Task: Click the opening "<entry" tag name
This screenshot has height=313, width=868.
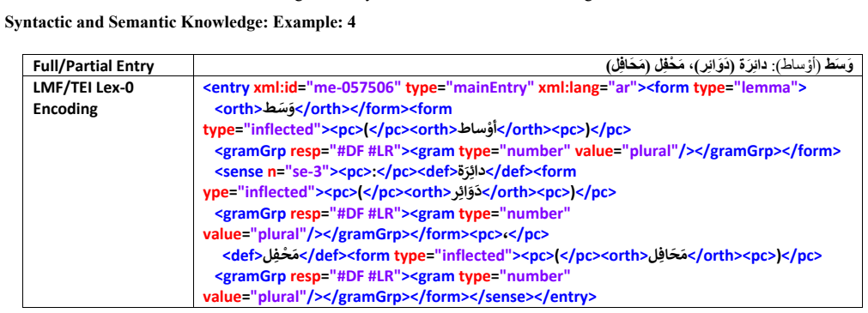Action: 227,88
